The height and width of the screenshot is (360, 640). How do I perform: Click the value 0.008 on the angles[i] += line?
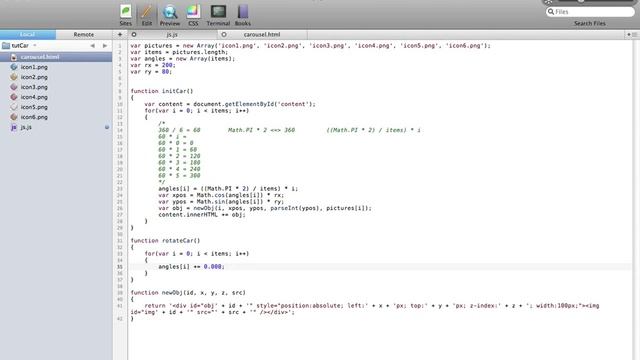coord(213,267)
